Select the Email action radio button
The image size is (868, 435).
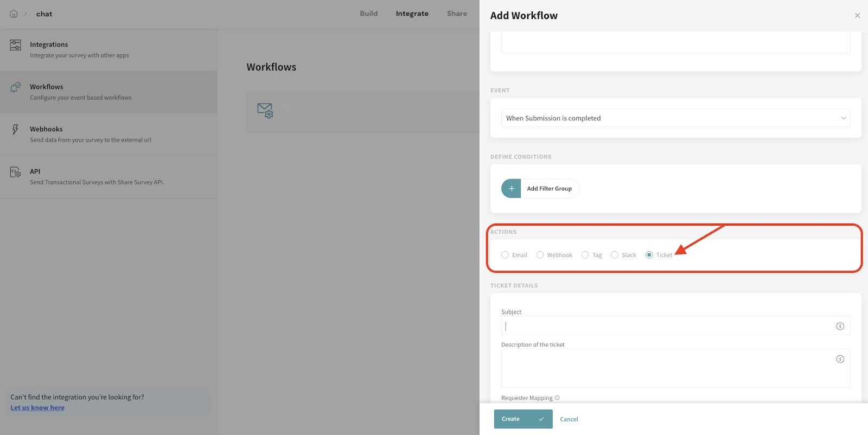click(x=505, y=255)
